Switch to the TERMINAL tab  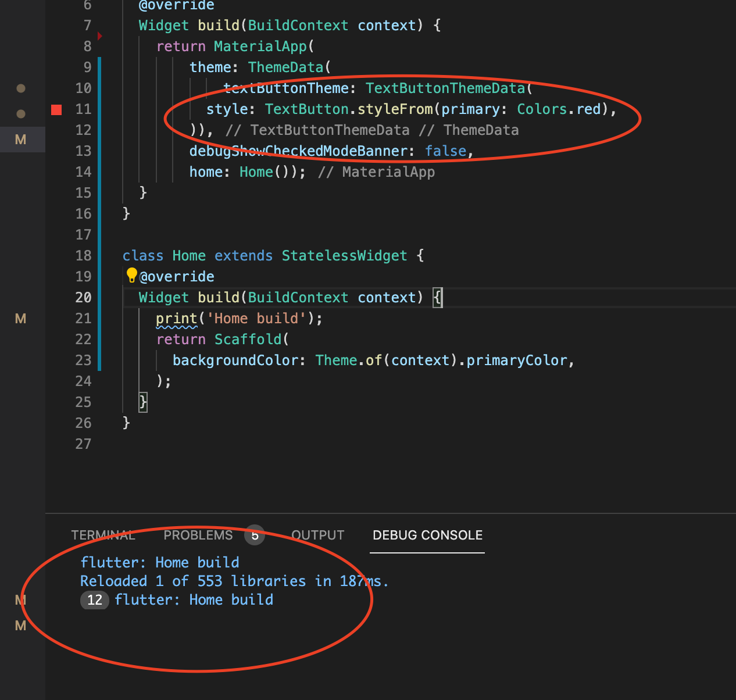tap(103, 535)
